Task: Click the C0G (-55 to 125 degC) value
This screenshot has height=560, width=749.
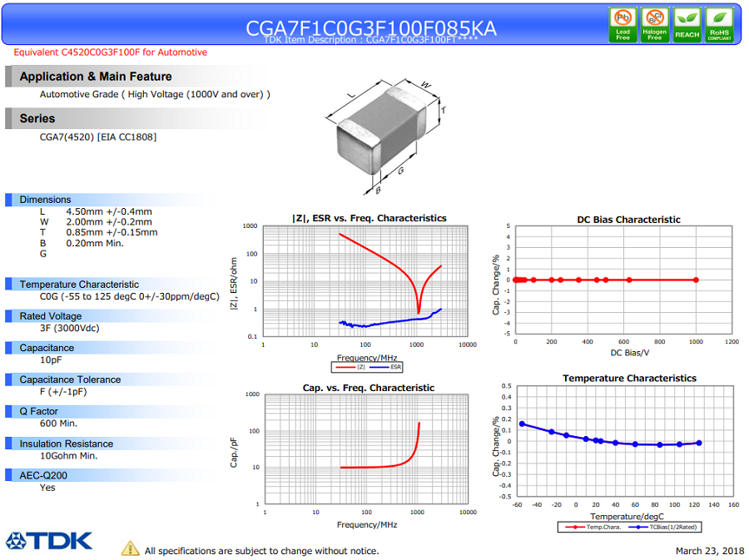Action: pyautogui.click(x=130, y=296)
